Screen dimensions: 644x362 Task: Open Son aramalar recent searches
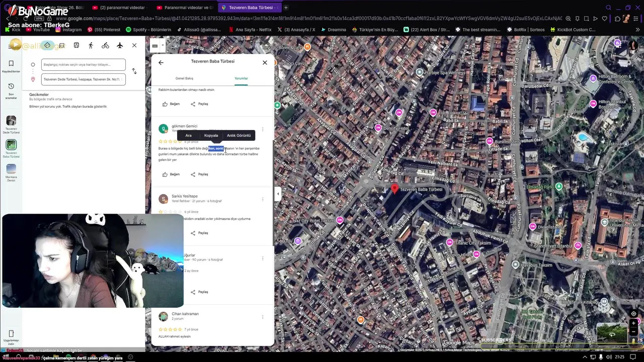click(x=11, y=91)
